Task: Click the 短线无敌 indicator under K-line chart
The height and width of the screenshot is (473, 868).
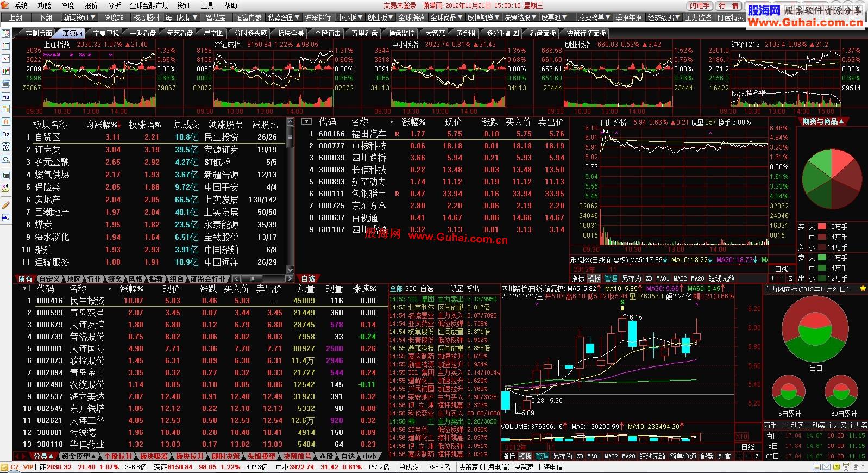Action: [x=653, y=457]
